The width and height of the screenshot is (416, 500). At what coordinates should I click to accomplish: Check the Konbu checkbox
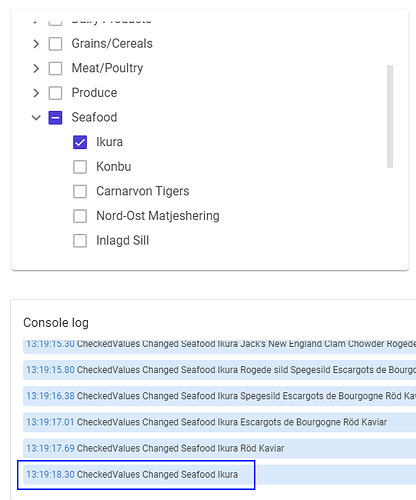(80, 167)
